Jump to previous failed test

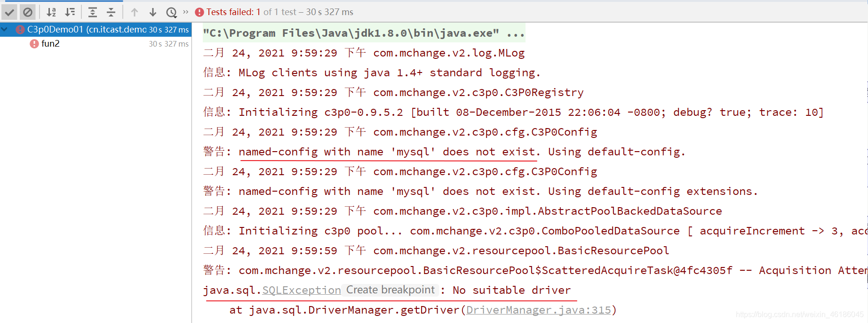point(135,13)
